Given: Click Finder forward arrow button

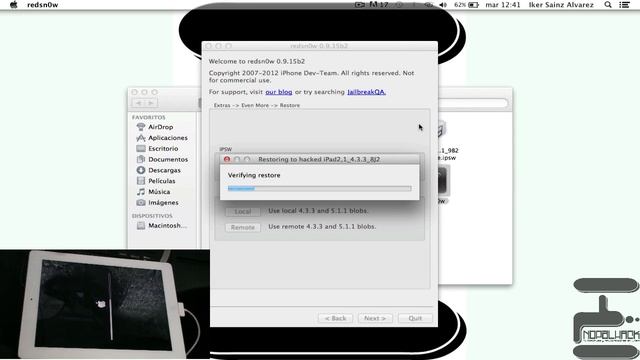Looking at the screenshot, I should click(151, 103).
